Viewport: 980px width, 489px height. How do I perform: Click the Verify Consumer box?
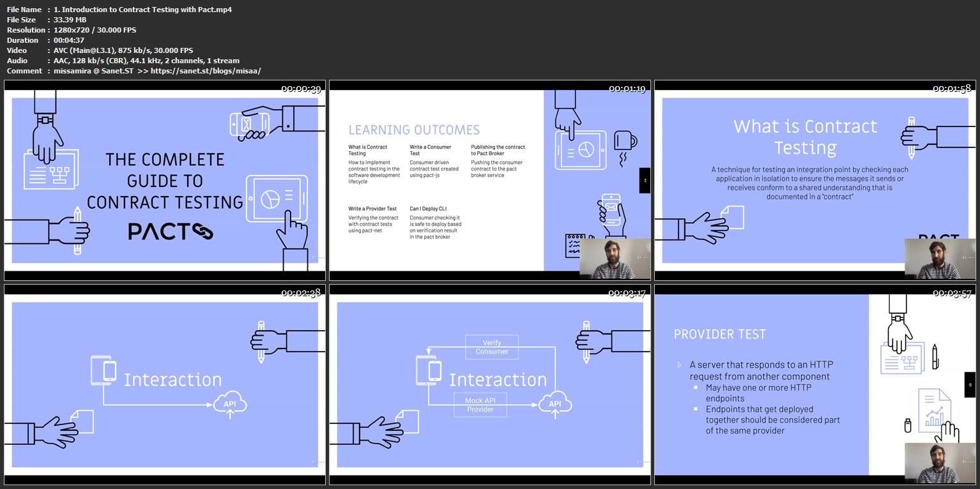click(x=492, y=347)
